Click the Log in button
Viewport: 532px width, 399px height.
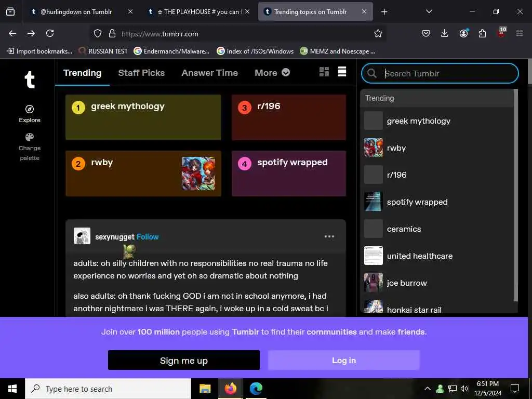[x=344, y=360]
